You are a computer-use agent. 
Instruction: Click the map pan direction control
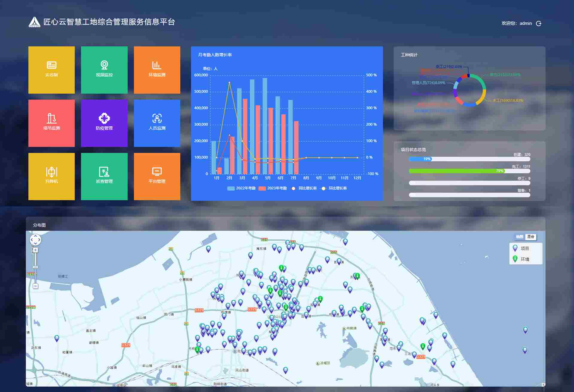[x=35, y=240]
